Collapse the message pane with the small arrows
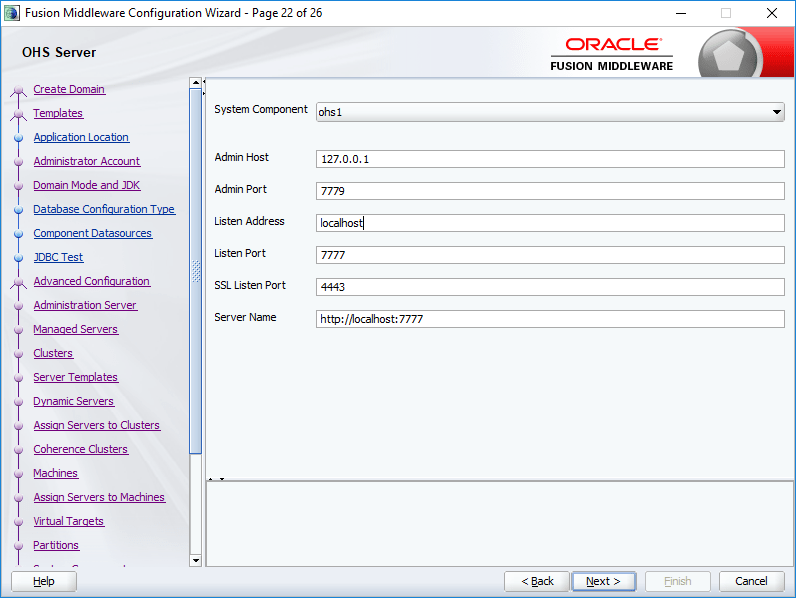Image resolution: width=796 pixels, height=598 pixels. [x=222, y=479]
